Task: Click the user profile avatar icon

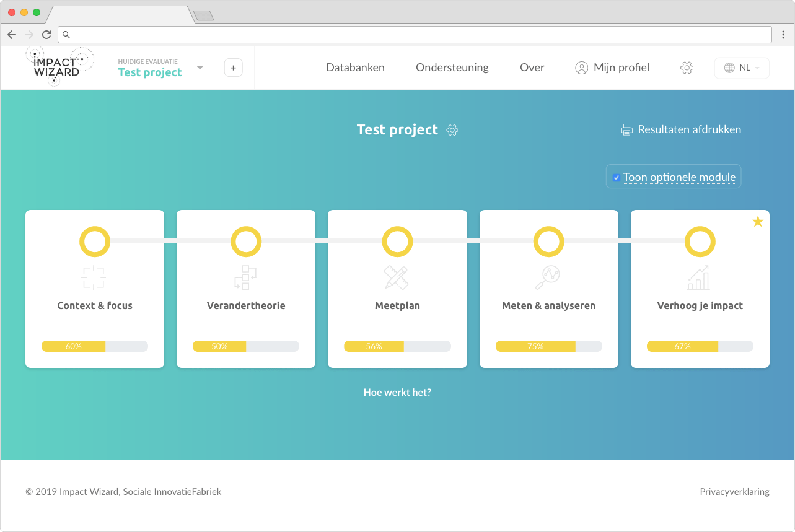Action: 581,68
